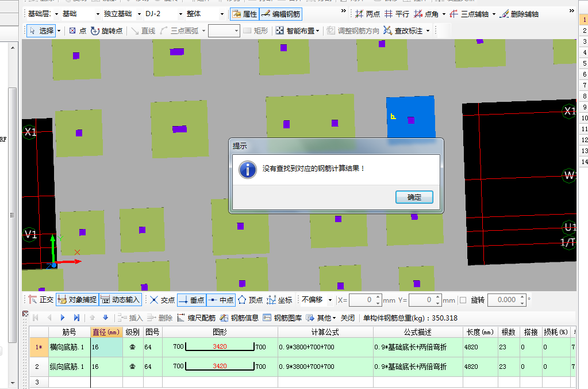588x389 pixels.
Task: Toggle 交点 snap option
Action: (x=162, y=300)
